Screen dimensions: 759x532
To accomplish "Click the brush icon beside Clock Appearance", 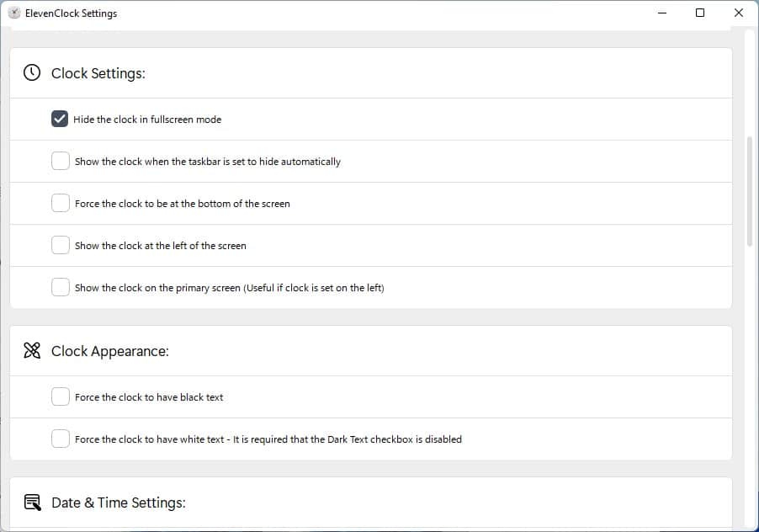I will pos(32,351).
